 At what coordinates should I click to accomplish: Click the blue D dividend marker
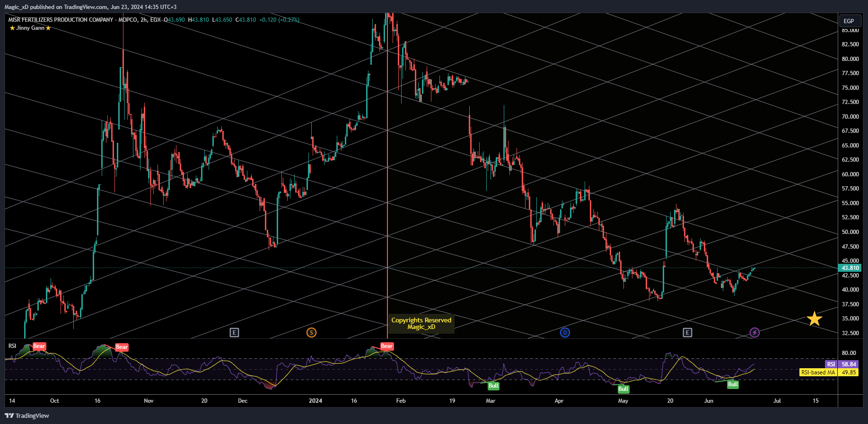coord(565,333)
